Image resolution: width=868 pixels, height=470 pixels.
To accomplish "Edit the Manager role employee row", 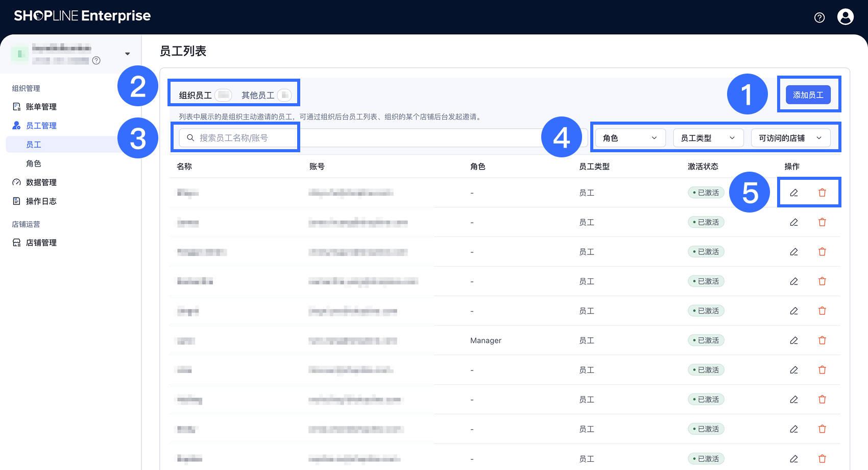I will coord(794,340).
